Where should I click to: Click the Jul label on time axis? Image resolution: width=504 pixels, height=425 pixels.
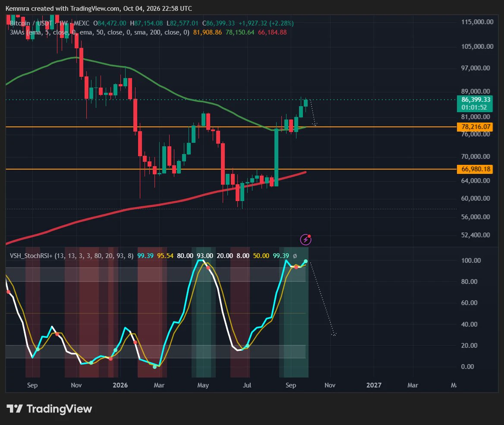tap(247, 385)
